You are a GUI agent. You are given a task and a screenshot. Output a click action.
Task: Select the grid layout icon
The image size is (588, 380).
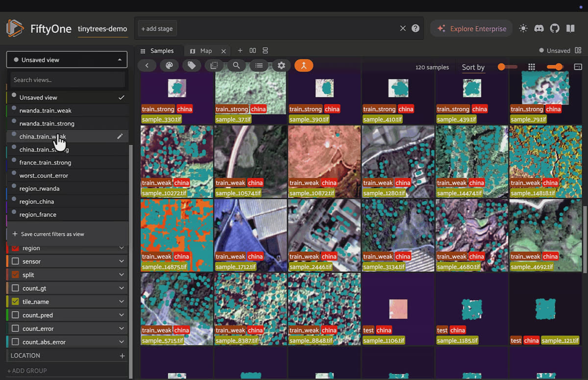coord(531,67)
